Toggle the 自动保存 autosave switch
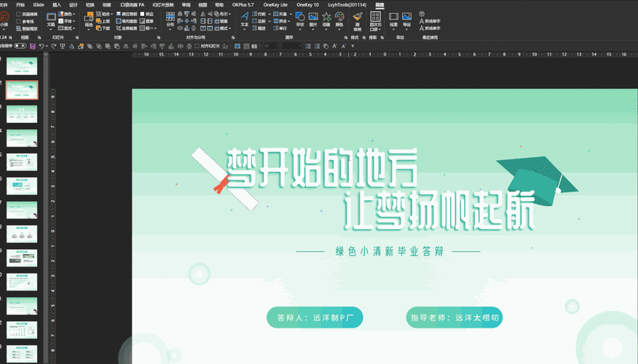 20,46
